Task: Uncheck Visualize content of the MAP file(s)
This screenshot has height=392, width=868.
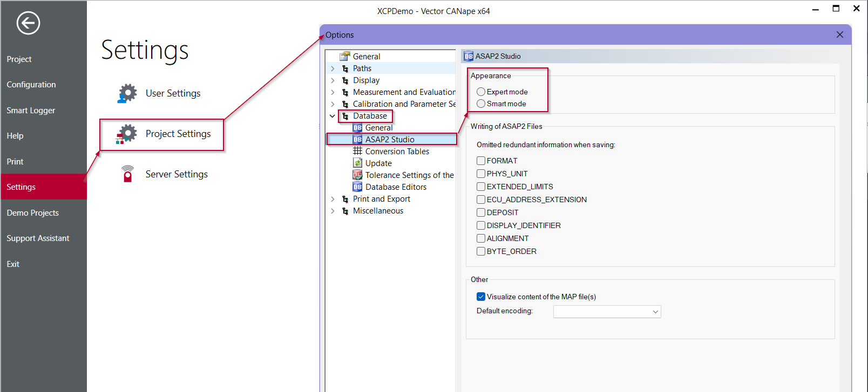Action: tap(481, 297)
